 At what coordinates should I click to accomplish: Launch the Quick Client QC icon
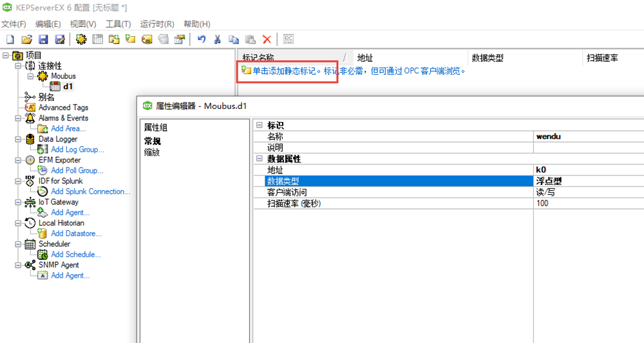point(289,39)
